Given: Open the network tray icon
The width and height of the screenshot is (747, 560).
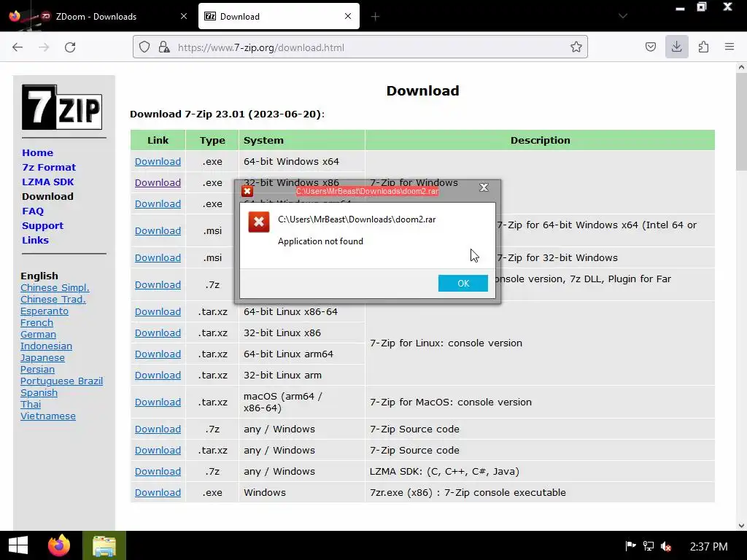Looking at the screenshot, I should click(x=649, y=545).
